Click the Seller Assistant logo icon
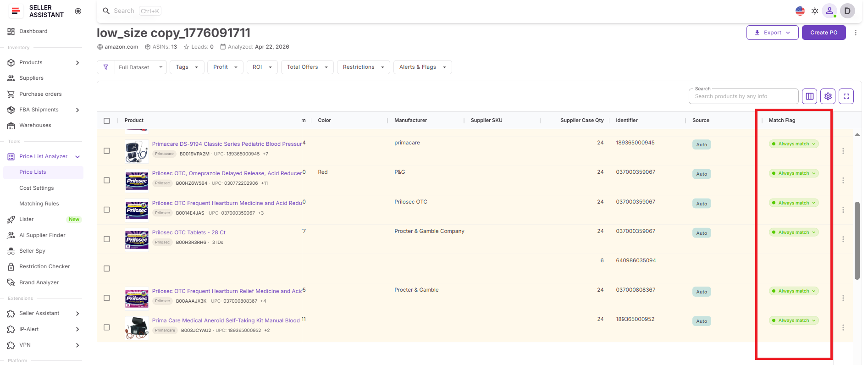The image size is (868, 365). pyautogui.click(x=16, y=11)
